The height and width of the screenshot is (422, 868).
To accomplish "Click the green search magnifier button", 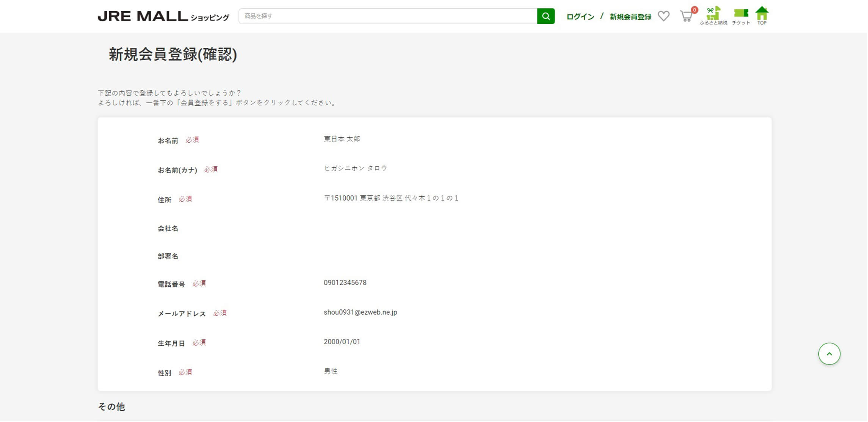I will pos(546,16).
